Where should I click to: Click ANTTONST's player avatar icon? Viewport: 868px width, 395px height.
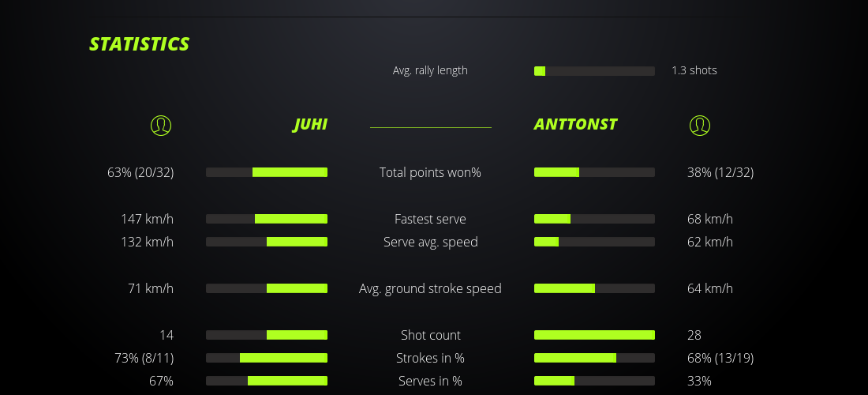(x=699, y=125)
